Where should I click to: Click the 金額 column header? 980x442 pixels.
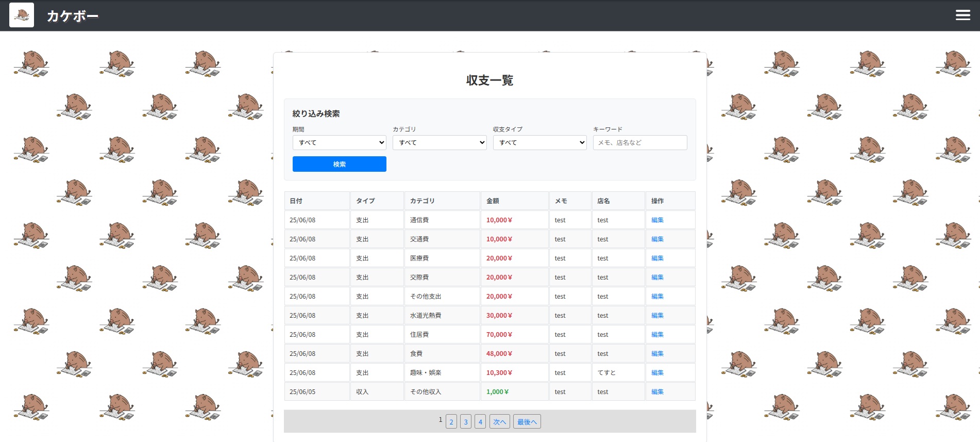click(514, 201)
